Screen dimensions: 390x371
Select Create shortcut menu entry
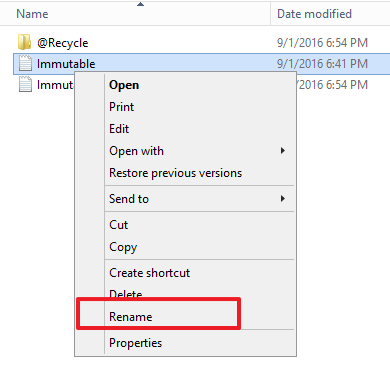(x=150, y=273)
